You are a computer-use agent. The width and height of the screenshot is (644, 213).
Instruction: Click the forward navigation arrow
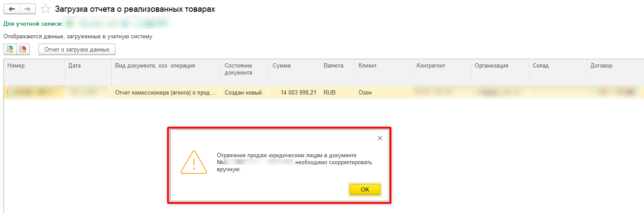coord(28,9)
